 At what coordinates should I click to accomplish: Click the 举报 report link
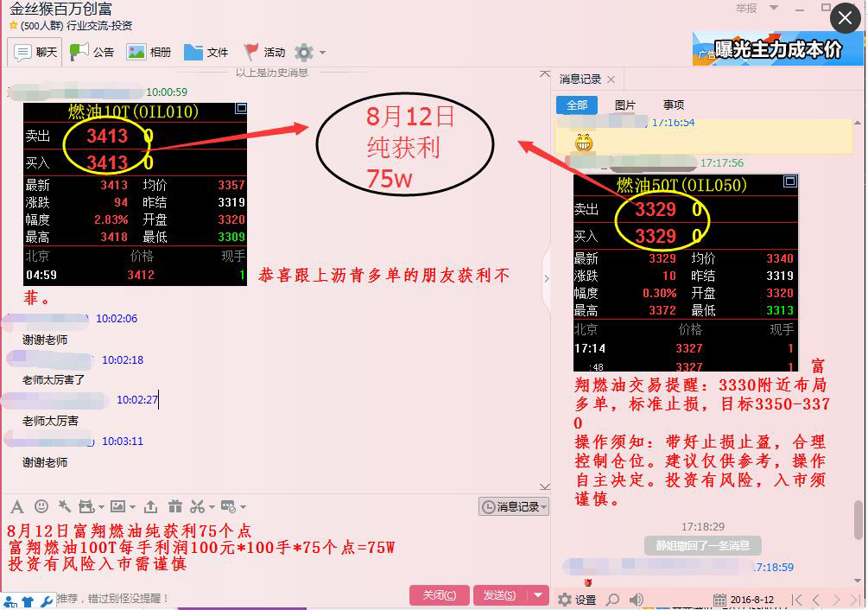coord(746,9)
